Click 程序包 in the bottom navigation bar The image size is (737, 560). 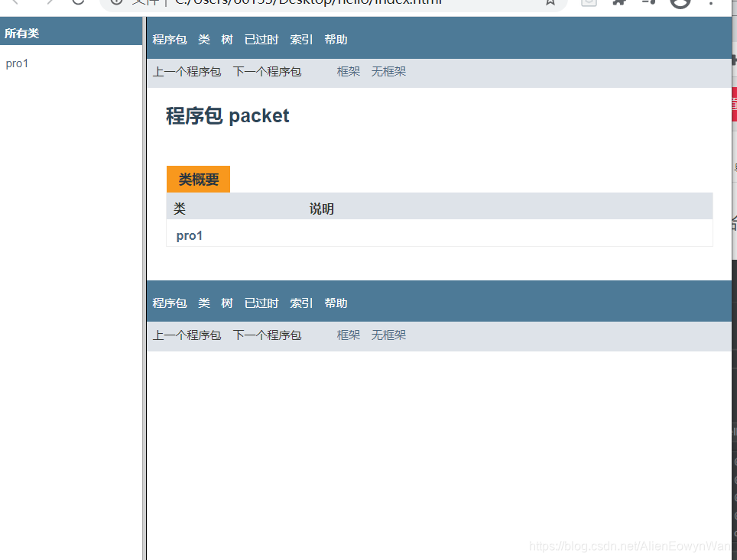170,303
